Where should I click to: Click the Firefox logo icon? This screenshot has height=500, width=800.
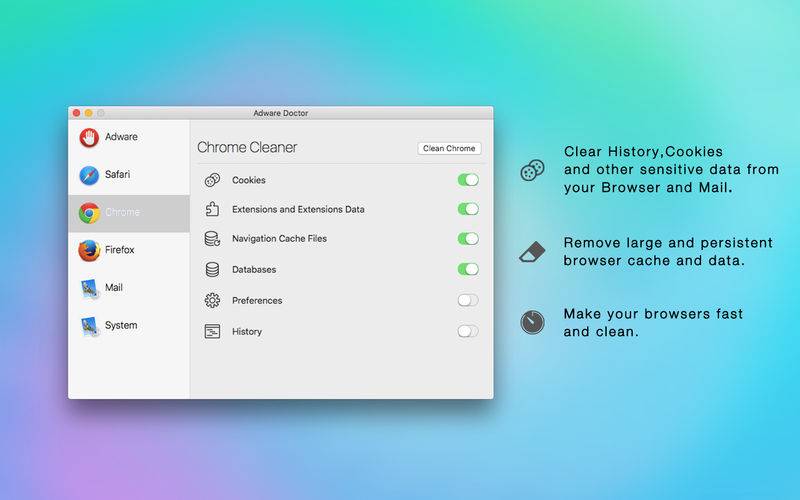[89, 251]
